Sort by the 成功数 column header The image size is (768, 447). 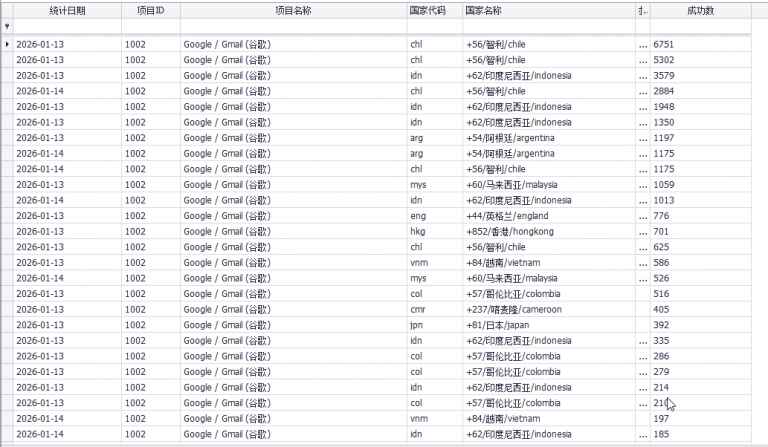pyautogui.click(x=700, y=10)
